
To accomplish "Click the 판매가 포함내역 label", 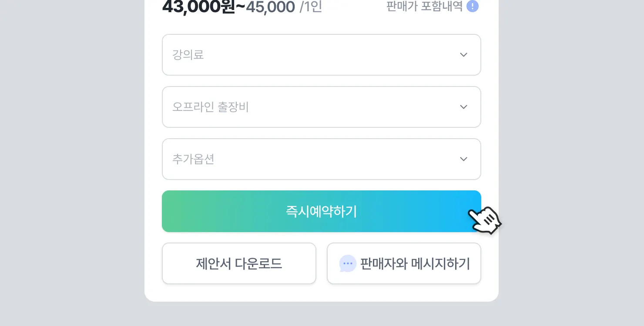I will [424, 7].
